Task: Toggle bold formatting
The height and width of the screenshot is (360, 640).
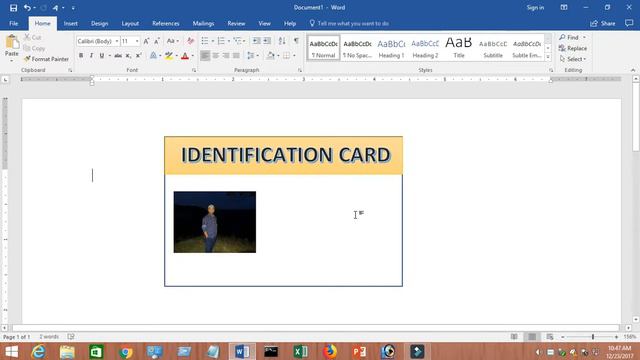Action: coord(81,56)
